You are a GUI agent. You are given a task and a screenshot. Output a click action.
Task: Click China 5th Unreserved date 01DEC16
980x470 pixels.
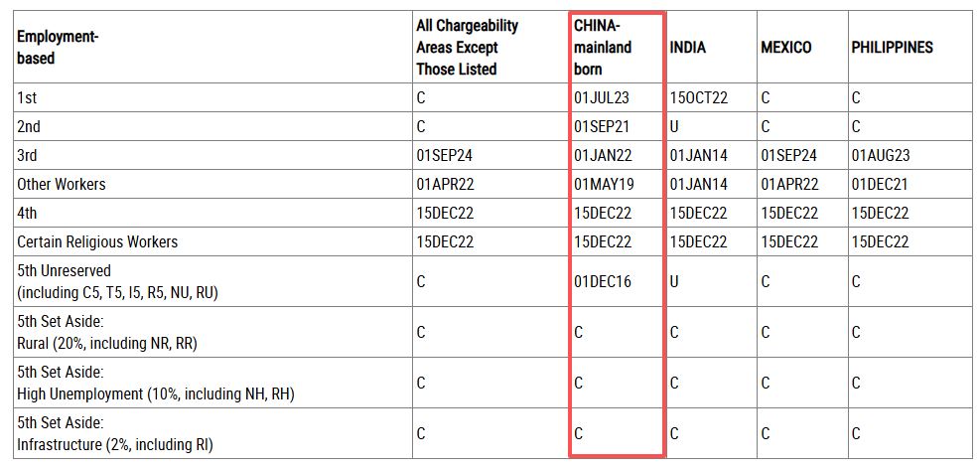603,281
